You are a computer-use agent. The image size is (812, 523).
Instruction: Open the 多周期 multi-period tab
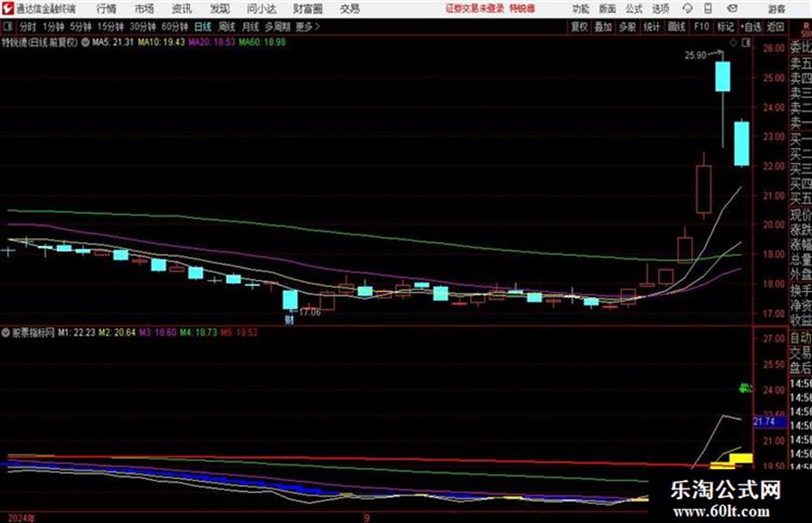(x=278, y=27)
